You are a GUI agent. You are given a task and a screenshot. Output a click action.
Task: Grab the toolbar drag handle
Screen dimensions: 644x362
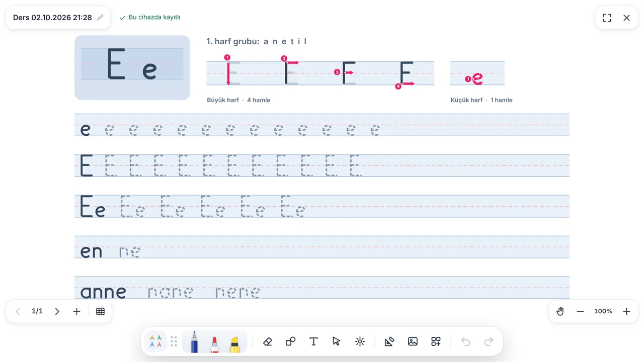click(174, 342)
